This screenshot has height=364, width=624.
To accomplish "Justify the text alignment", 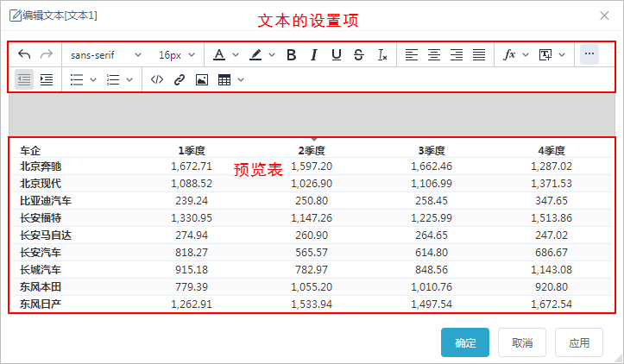I will click(x=479, y=54).
